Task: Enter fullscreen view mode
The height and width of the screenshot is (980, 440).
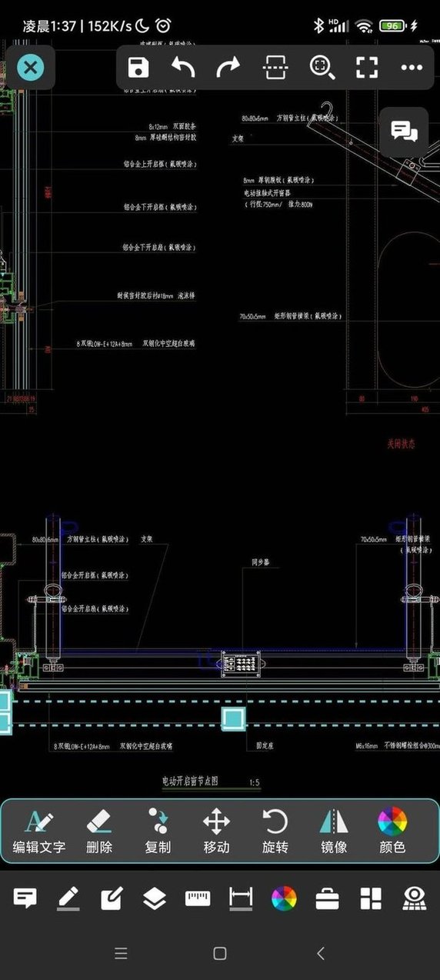Action: [x=368, y=68]
